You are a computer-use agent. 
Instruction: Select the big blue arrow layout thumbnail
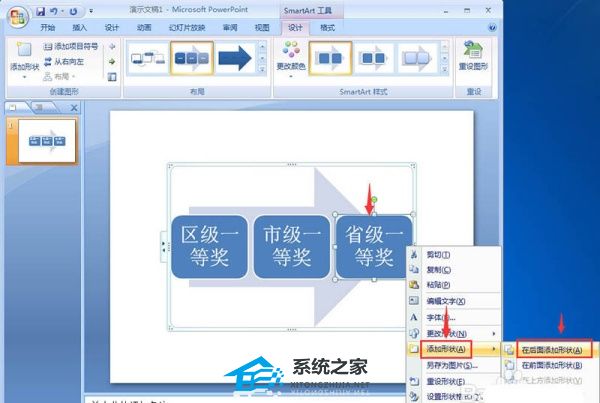click(x=235, y=58)
